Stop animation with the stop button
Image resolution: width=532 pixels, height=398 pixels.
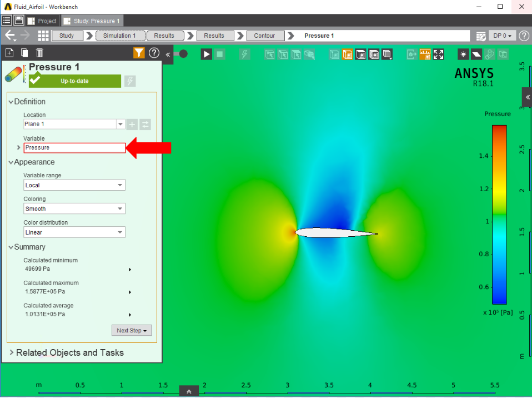click(220, 54)
